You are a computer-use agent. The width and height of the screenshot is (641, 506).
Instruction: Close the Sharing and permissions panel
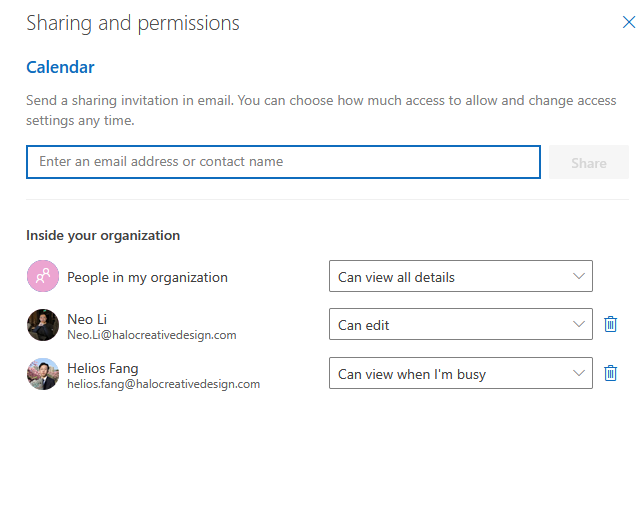[628, 22]
